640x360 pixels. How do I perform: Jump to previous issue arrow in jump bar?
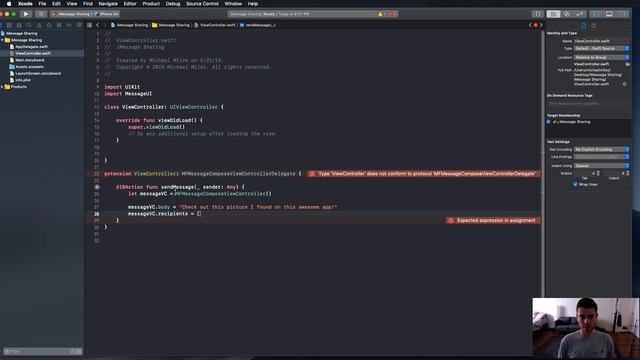[530, 25]
